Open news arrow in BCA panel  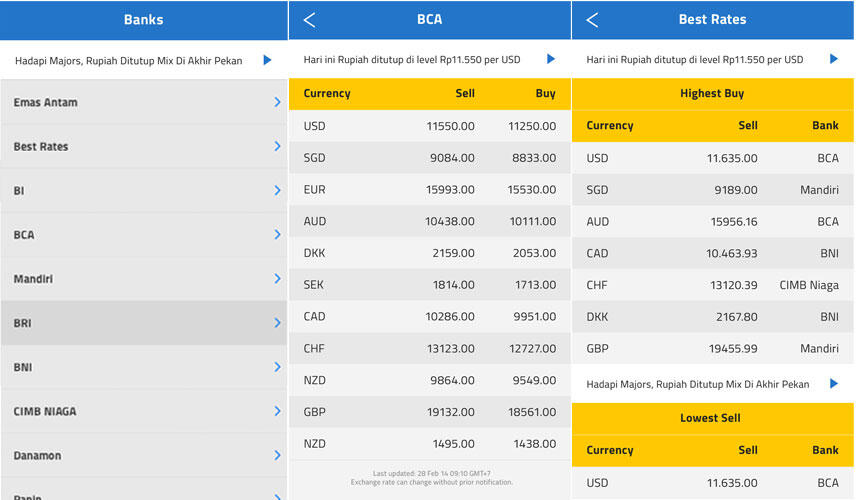[551, 59]
